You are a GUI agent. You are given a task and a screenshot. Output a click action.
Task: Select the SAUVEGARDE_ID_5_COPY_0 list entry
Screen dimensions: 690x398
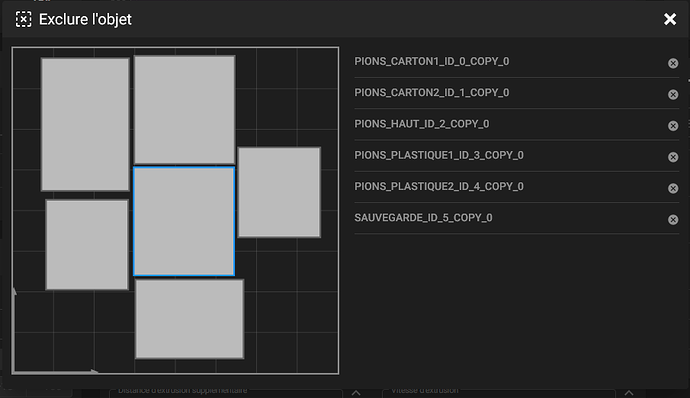click(x=517, y=218)
